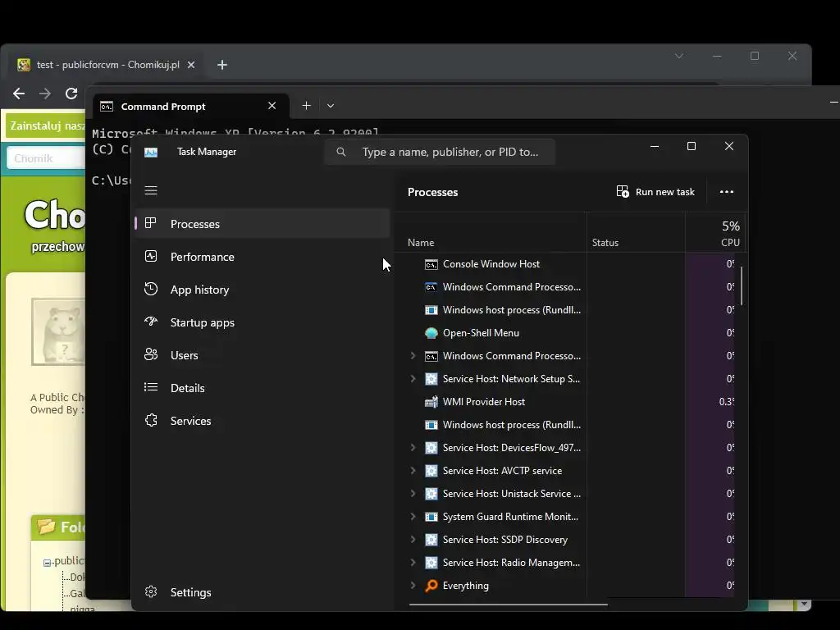The height and width of the screenshot is (630, 840).
Task: Expand Service Host: SSDP Discovery
Action: (x=413, y=540)
